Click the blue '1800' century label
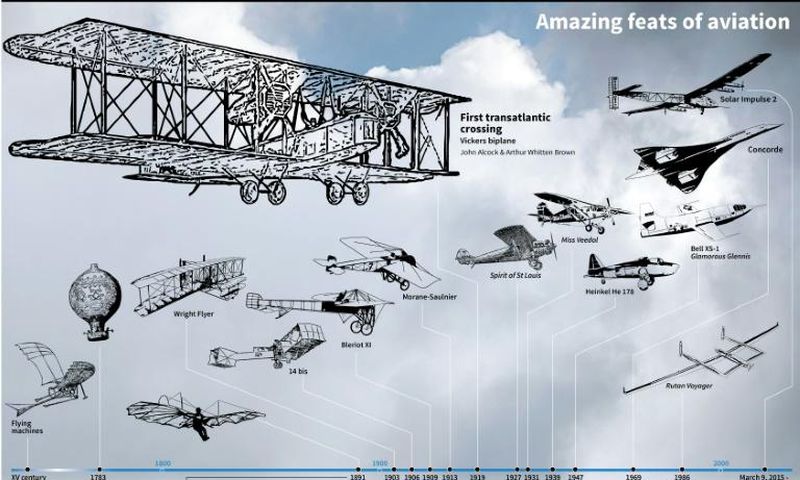The width and height of the screenshot is (800, 480). 163,464
